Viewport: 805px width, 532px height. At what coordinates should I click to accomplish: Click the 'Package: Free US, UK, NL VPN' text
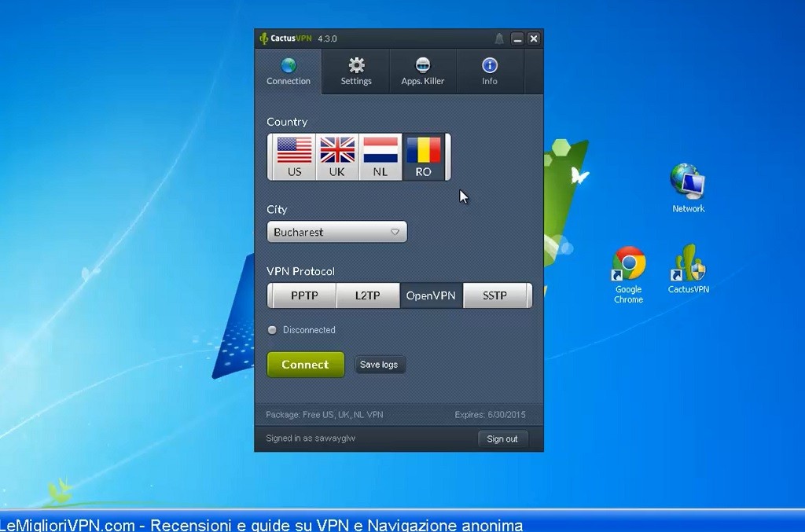pos(324,414)
